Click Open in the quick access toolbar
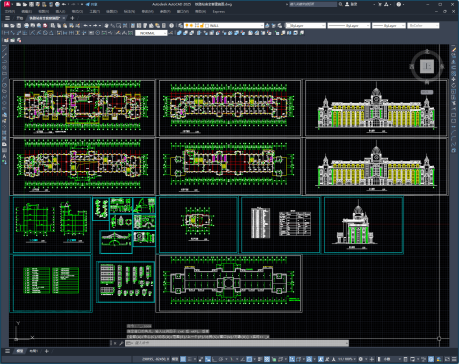The width and height of the screenshot is (459, 364). 25,4
